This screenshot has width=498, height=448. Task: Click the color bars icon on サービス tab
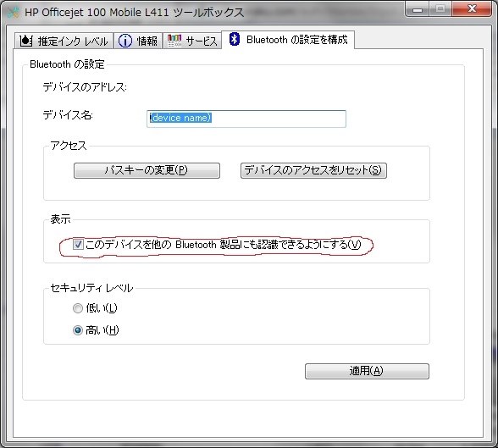174,41
